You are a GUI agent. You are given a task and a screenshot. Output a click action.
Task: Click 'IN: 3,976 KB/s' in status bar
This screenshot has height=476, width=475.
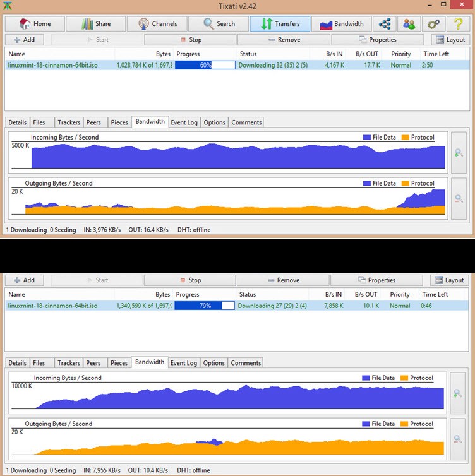point(102,230)
